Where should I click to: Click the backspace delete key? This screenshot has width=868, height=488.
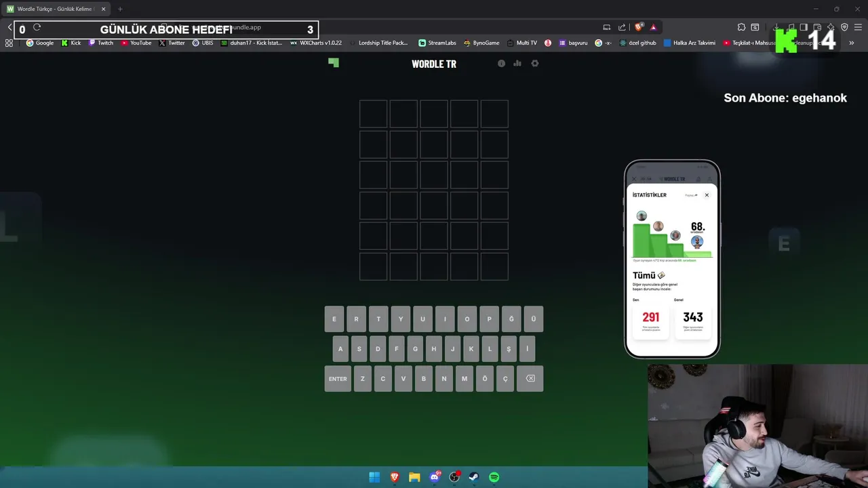pyautogui.click(x=530, y=379)
